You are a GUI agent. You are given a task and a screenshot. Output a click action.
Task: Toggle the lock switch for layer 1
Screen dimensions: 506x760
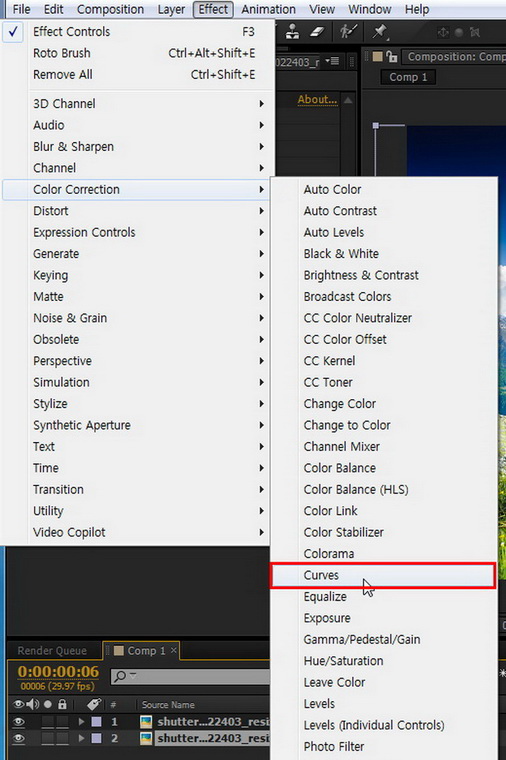pyautogui.click(x=62, y=722)
